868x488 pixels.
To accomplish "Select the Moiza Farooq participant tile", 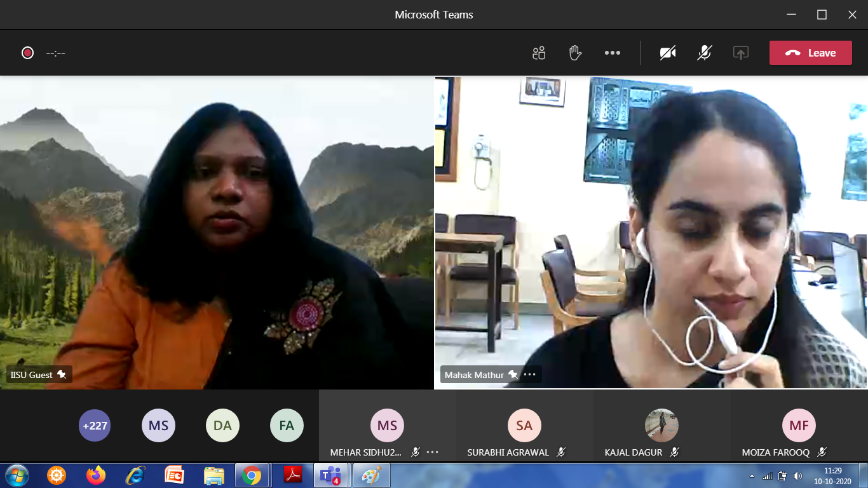I will [798, 426].
